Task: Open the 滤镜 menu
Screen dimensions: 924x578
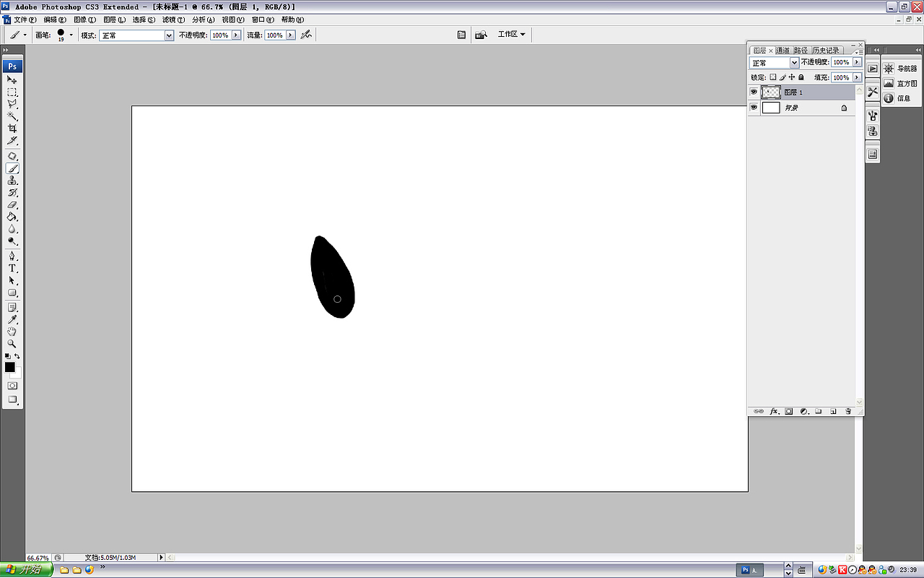Action: click(x=173, y=20)
